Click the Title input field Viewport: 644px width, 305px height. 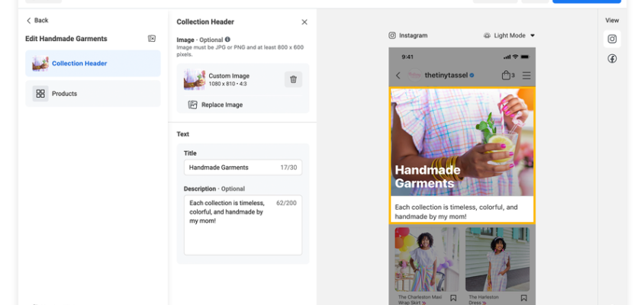click(x=243, y=168)
